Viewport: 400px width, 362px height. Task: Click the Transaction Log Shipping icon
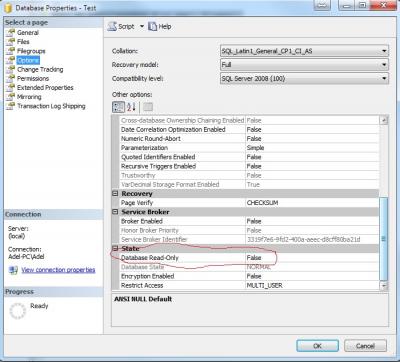pyautogui.click(x=11, y=106)
